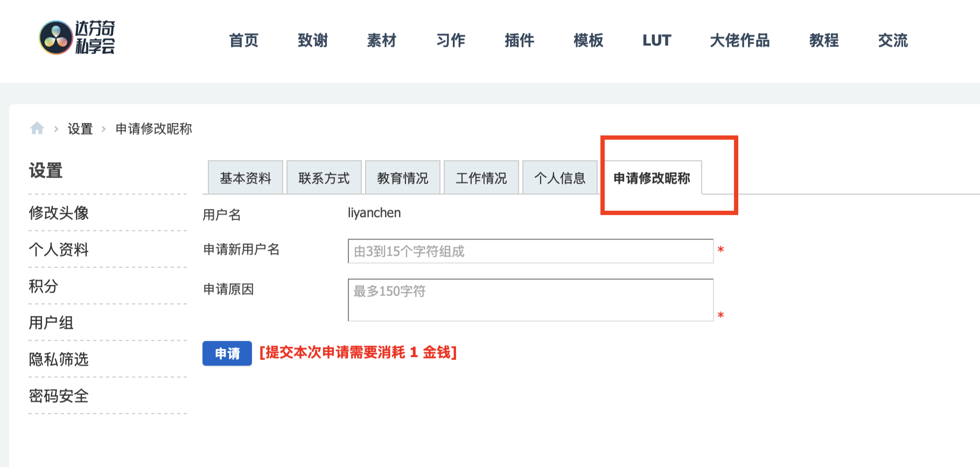Open 修改头像 in the settings sidebar
Viewport: 980px width, 467px height.
coord(59,213)
